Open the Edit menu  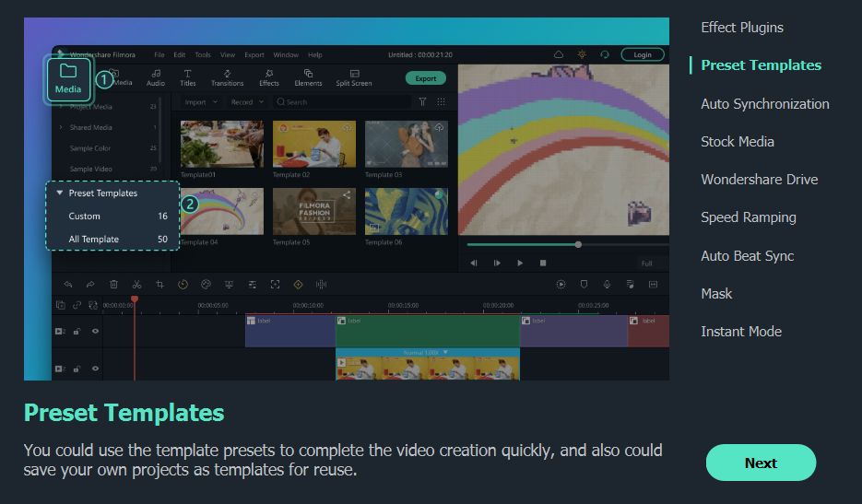179,55
